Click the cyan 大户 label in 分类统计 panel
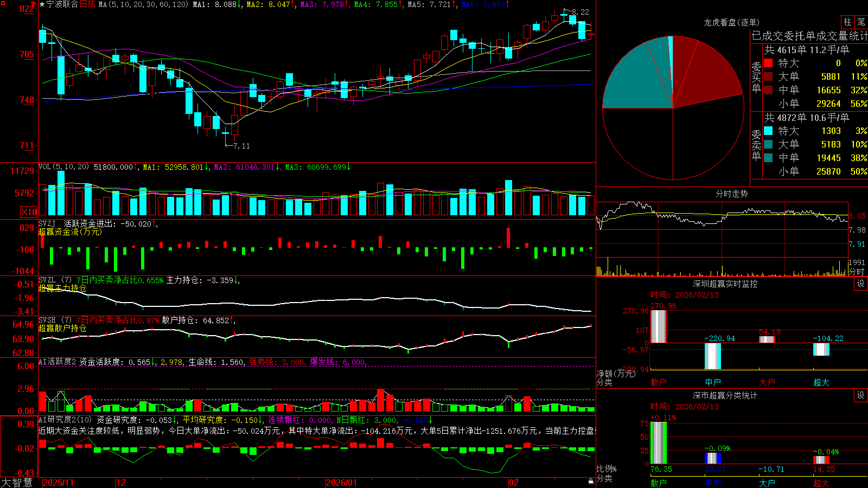 click(x=767, y=483)
